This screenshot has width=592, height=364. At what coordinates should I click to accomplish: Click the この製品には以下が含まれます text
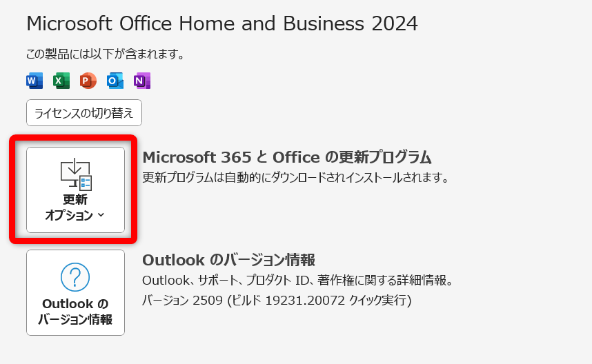click(x=105, y=54)
